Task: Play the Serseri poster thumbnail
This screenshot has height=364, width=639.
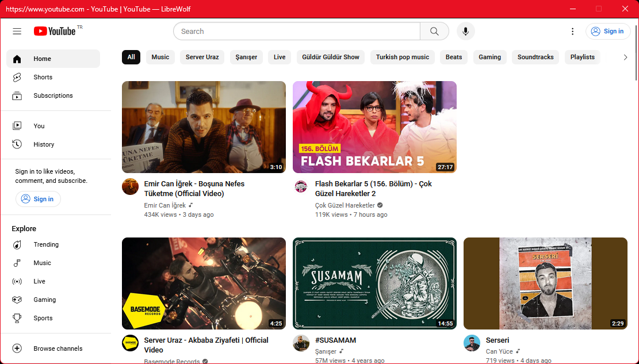Action: click(x=545, y=283)
